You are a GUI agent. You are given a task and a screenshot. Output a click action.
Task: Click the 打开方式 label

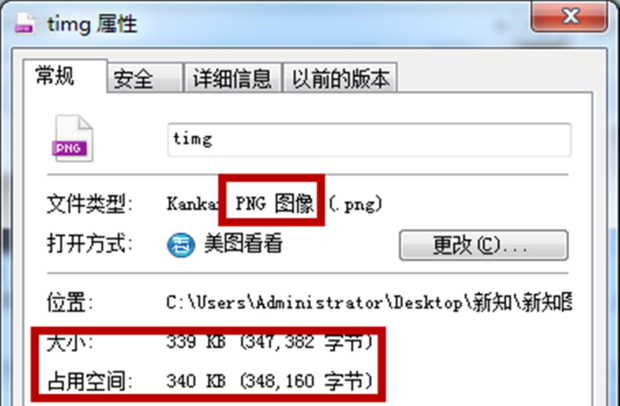[89, 244]
